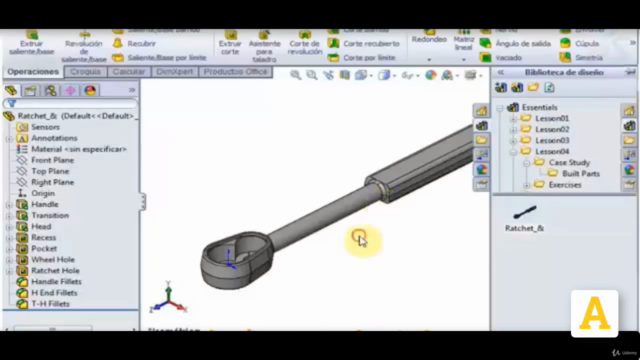Screen dimensions: 640x360
Task: Choose Ángulo de salida draft tool
Action: click(515, 44)
